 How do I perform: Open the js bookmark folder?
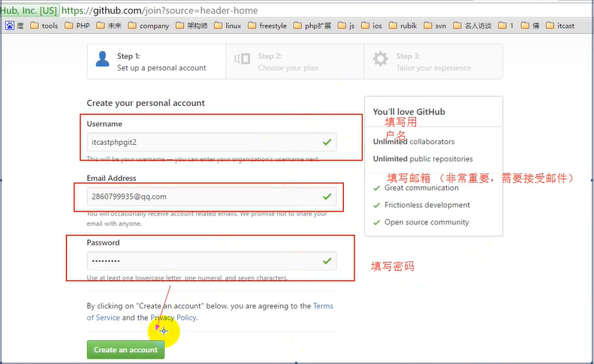click(346, 26)
